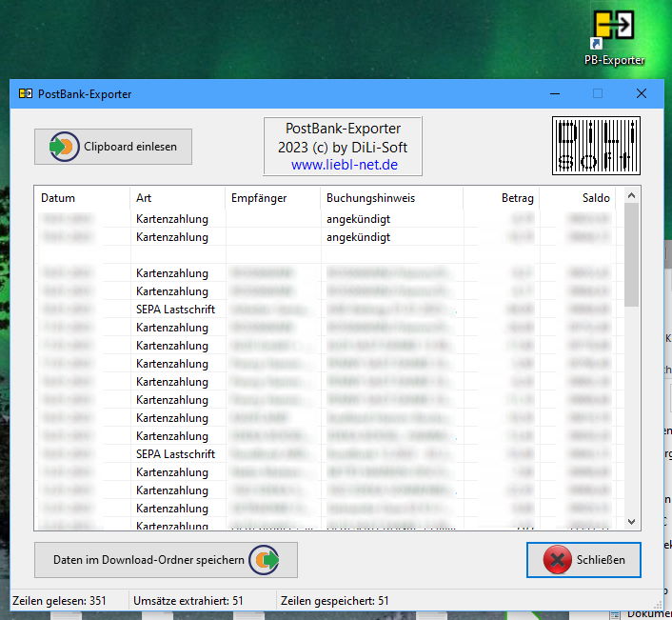Click the Saldo column header
Image resolution: width=672 pixels, height=620 pixels.
(577, 198)
